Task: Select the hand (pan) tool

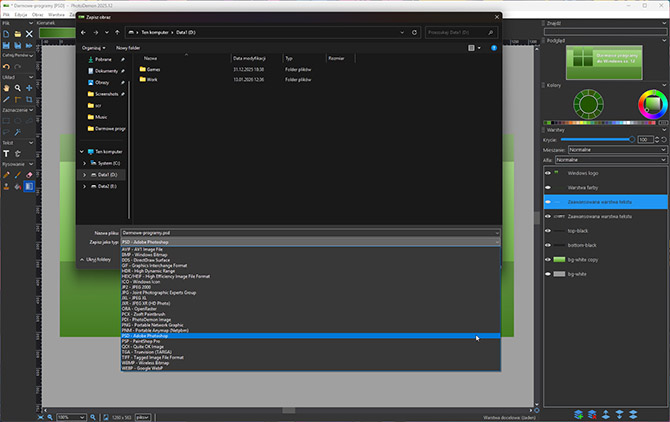Action: tap(6, 88)
